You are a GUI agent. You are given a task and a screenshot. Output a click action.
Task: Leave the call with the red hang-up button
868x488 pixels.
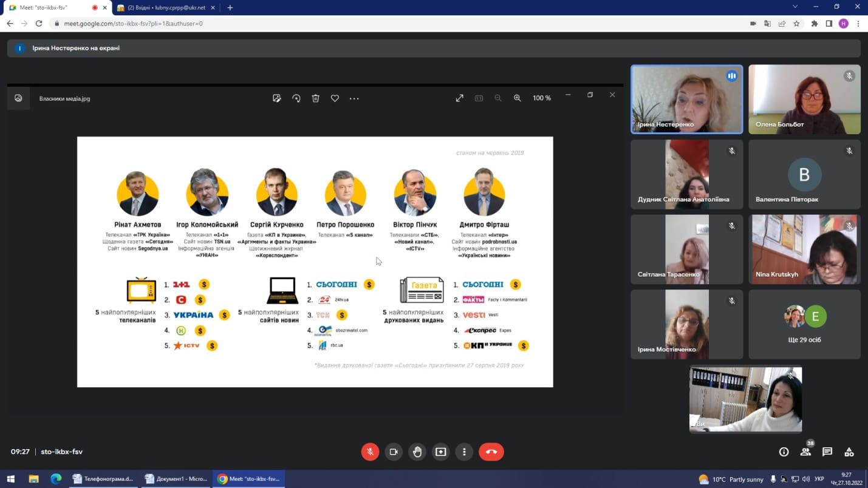[x=491, y=452]
